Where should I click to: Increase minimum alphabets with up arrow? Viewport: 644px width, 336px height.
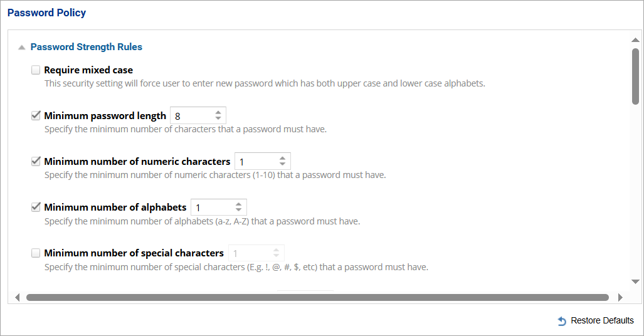pyautogui.click(x=238, y=204)
